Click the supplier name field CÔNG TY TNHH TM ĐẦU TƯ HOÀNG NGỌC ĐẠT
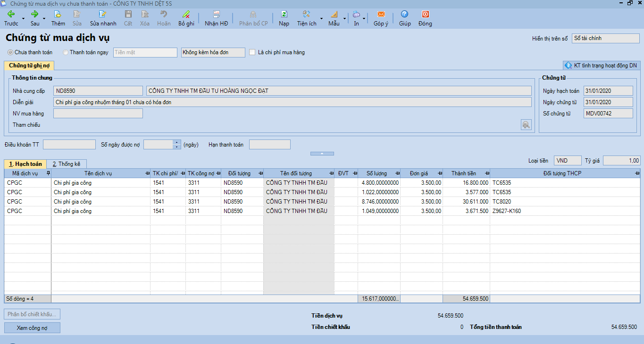This screenshot has width=644, height=344. [339, 91]
